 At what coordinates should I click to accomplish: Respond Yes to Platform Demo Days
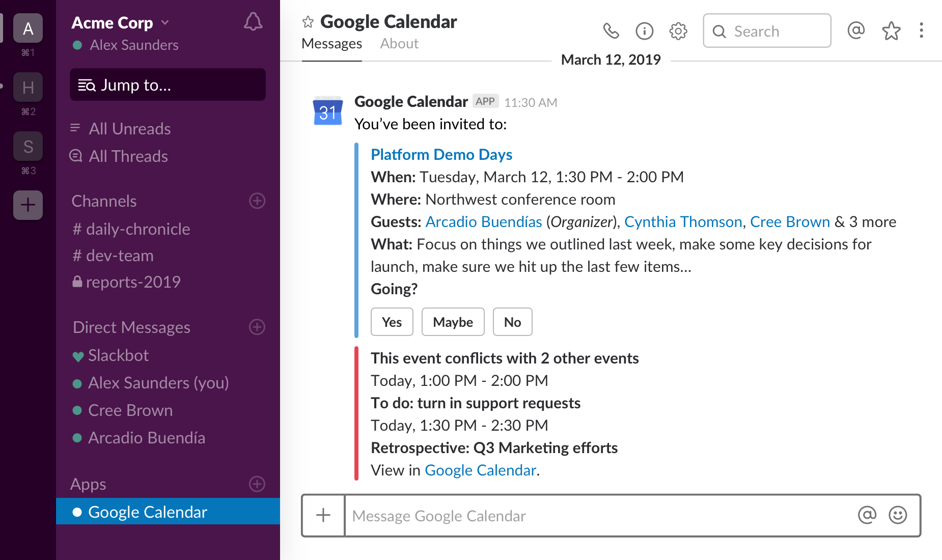click(x=392, y=322)
